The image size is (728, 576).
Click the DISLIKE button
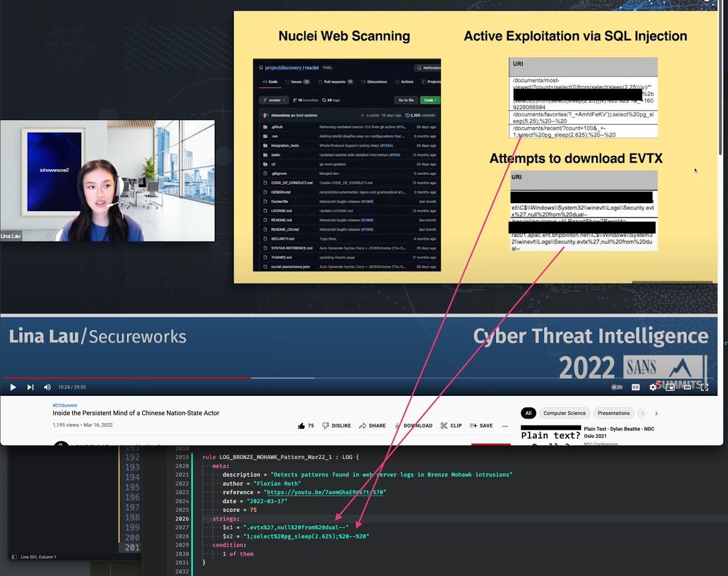pyautogui.click(x=337, y=426)
